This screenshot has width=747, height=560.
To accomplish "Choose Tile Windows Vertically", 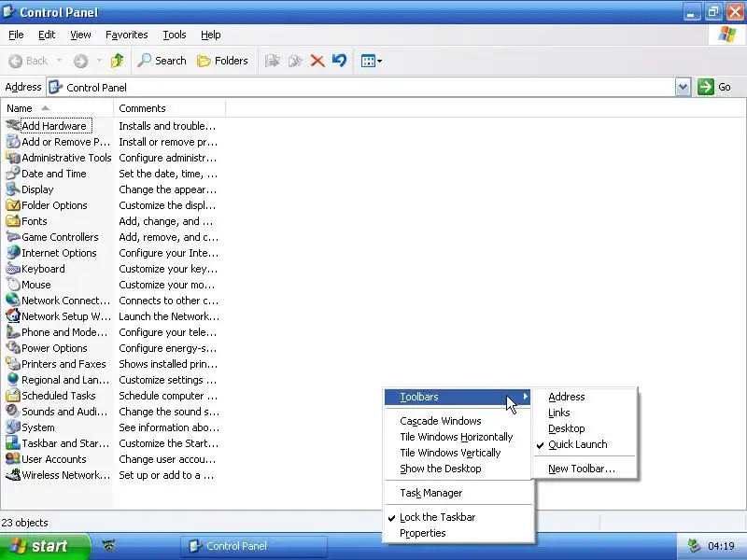I will 458,453.
